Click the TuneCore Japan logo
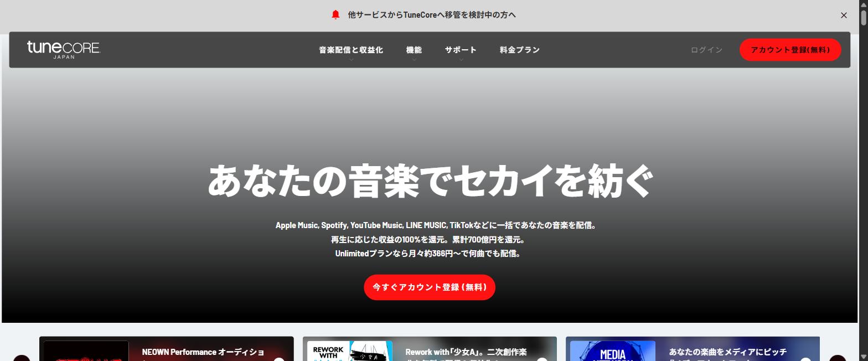 click(x=64, y=49)
